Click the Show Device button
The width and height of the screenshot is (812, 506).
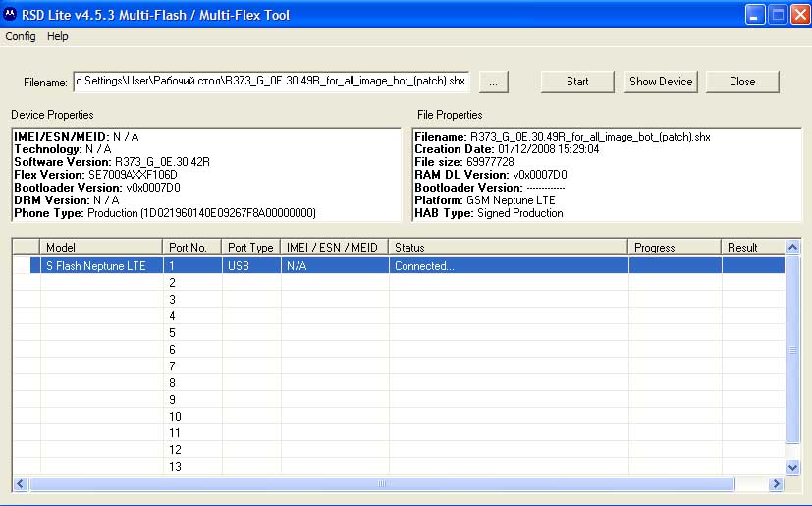pos(661,82)
